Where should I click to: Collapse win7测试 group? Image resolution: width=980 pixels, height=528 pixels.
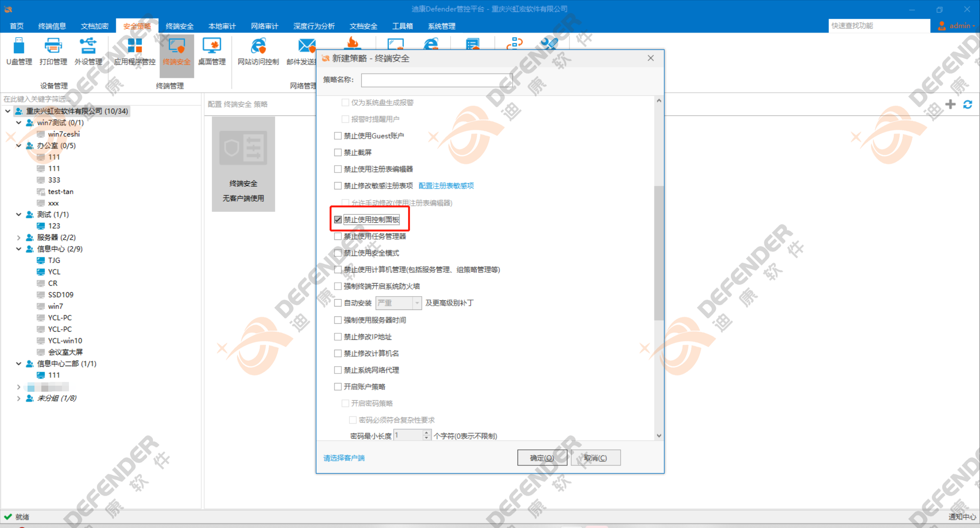point(18,122)
